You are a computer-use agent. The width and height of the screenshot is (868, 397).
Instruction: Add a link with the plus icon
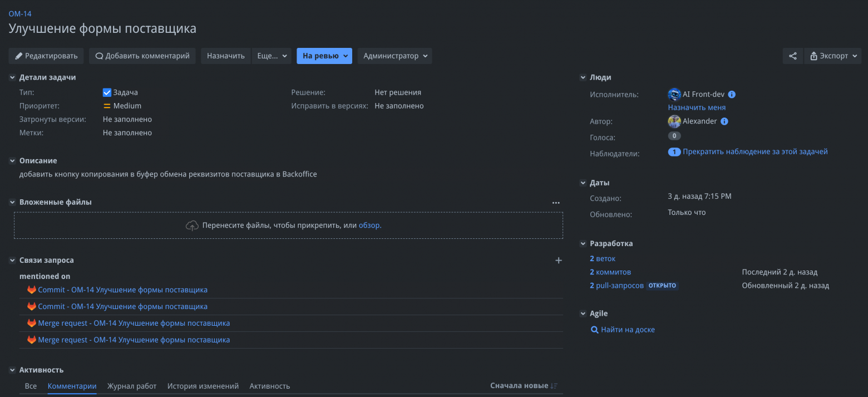[x=559, y=260]
